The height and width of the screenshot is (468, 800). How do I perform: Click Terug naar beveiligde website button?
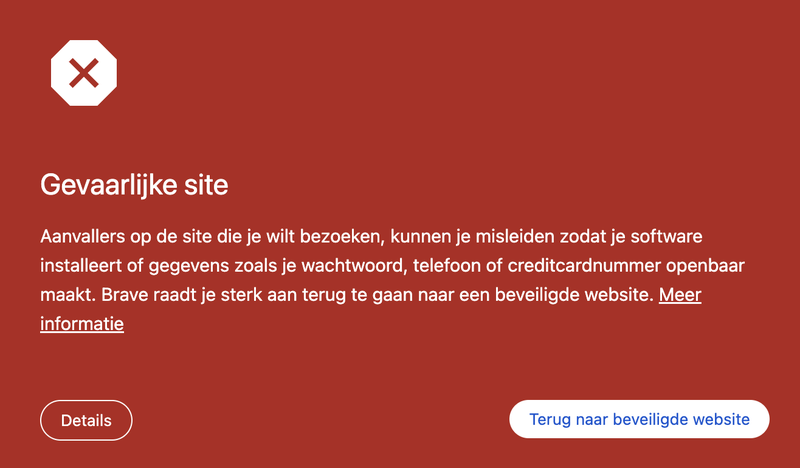click(639, 419)
